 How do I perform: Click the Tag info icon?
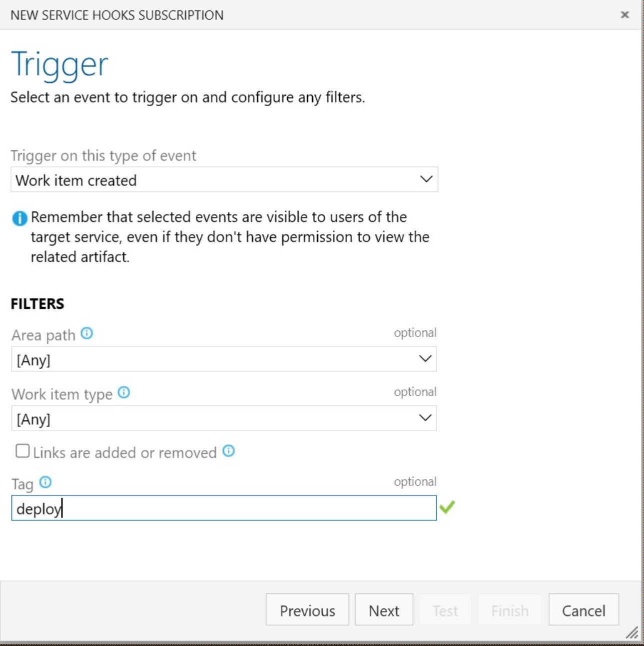46,482
